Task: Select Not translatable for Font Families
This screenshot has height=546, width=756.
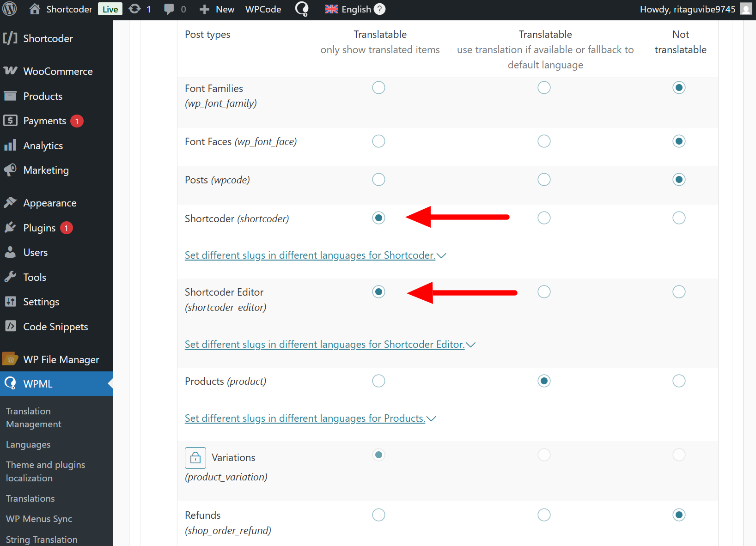Action: click(x=679, y=88)
